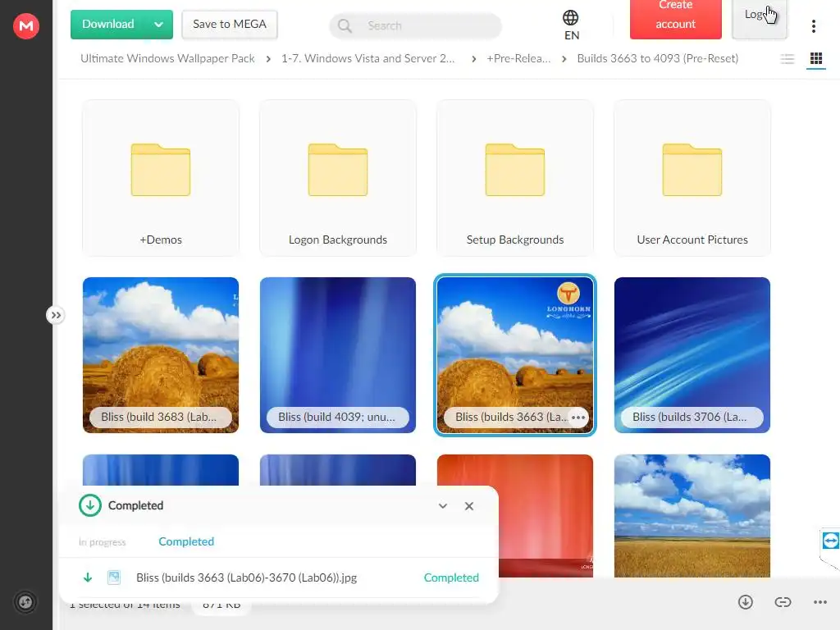Select the red curtain wallpaper thumbnail

[546, 516]
